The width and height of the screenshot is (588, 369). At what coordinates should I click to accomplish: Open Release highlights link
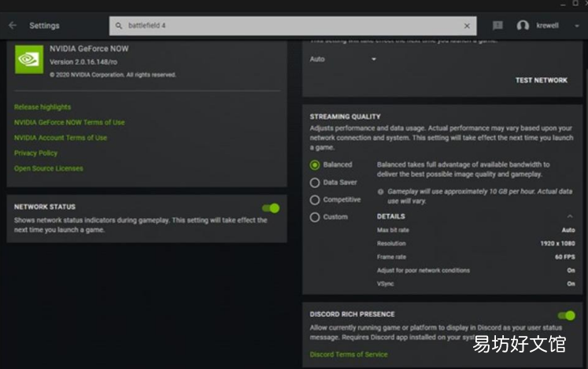pyautogui.click(x=43, y=107)
